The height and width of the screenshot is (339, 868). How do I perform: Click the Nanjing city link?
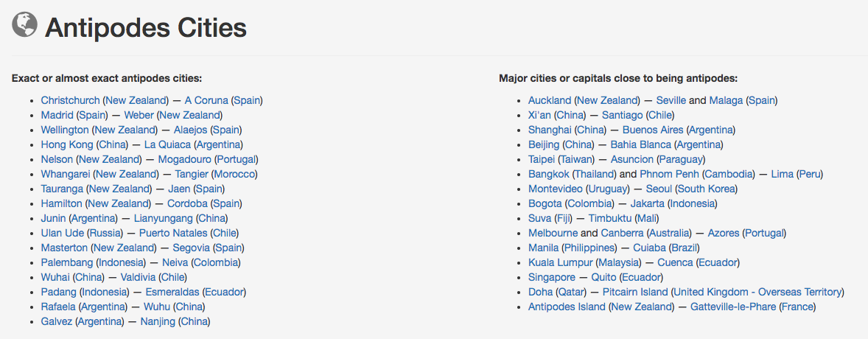pyautogui.click(x=158, y=321)
